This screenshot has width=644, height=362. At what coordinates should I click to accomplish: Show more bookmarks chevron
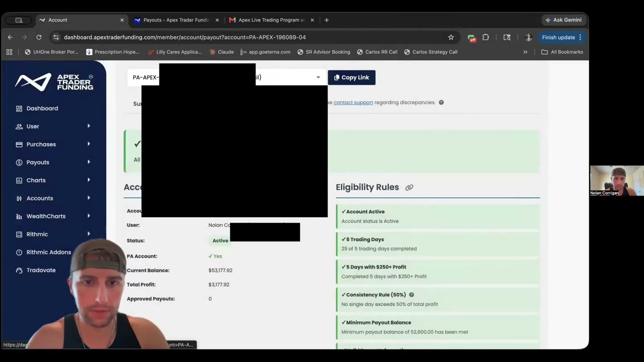[x=525, y=52]
